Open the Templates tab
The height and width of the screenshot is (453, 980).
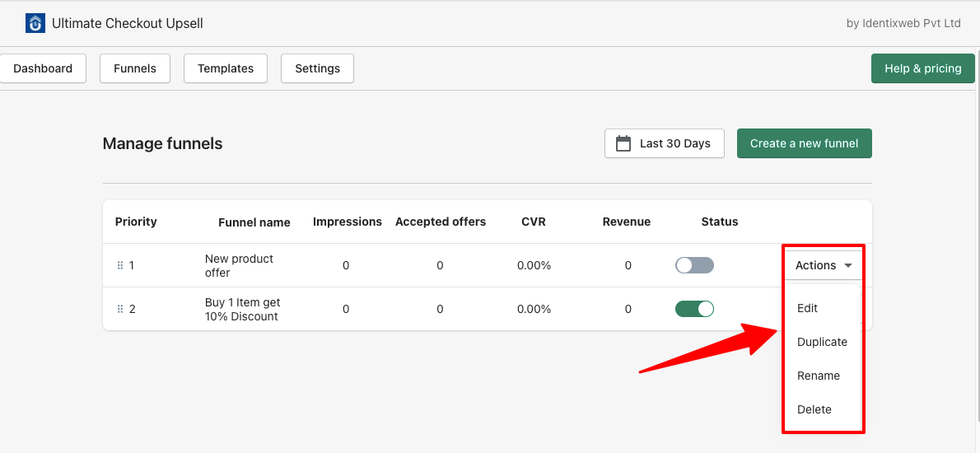(226, 68)
